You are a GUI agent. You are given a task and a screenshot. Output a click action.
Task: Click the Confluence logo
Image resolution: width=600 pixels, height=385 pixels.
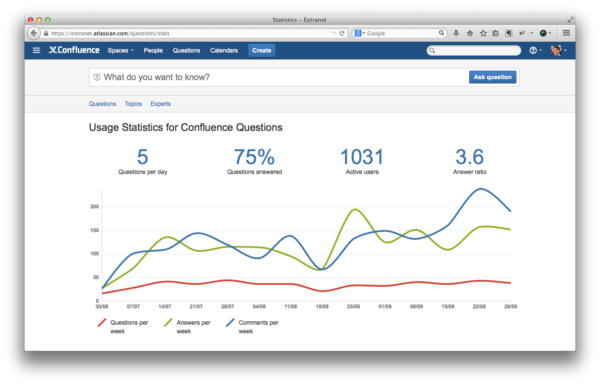coord(74,50)
